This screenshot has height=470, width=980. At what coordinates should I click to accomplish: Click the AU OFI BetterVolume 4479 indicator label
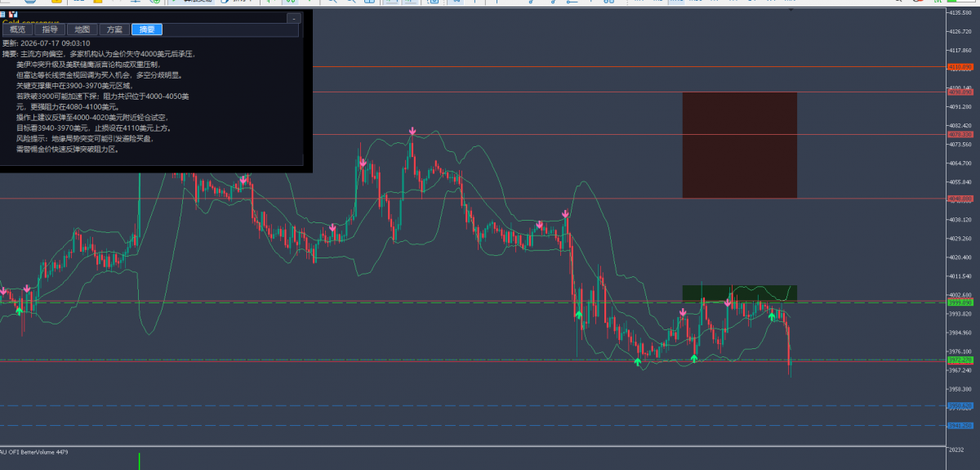click(x=34, y=452)
